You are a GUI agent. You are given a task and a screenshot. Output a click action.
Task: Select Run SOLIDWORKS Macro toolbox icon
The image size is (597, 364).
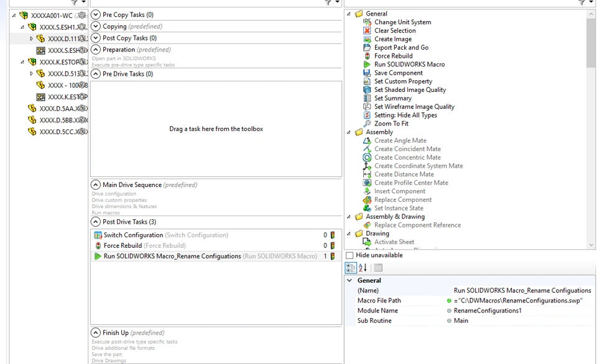click(x=367, y=64)
